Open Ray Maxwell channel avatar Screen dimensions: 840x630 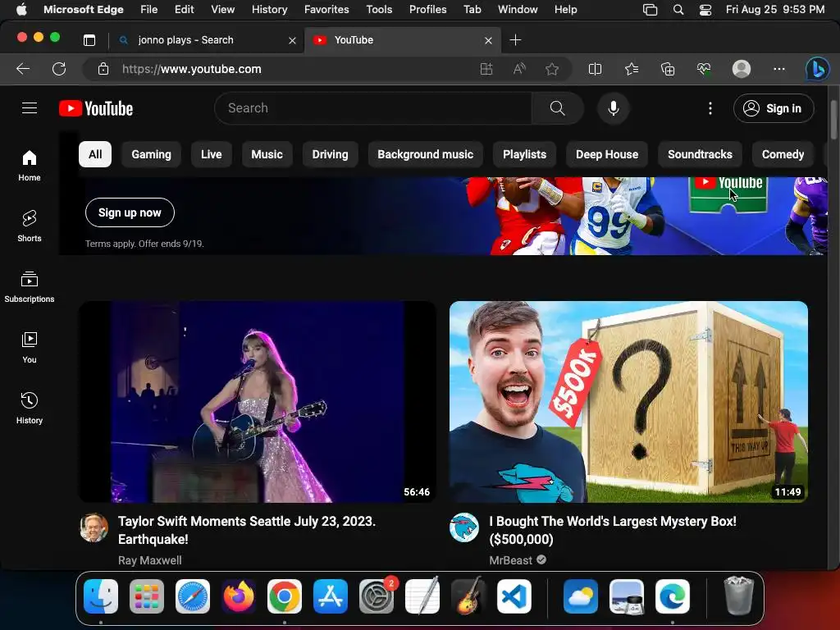(x=94, y=527)
